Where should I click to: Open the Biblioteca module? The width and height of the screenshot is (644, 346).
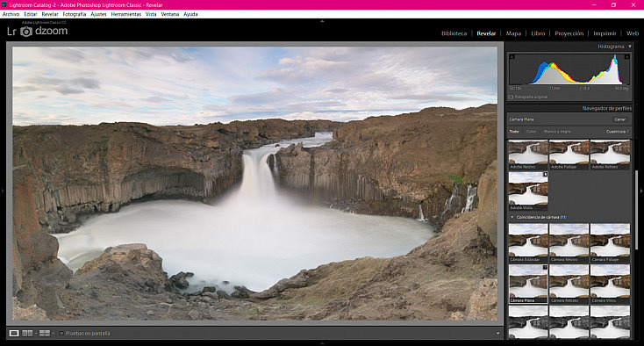coord(454,33)
